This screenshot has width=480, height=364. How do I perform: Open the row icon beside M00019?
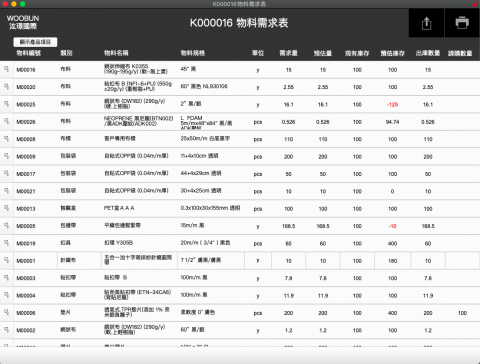(6, 243)
